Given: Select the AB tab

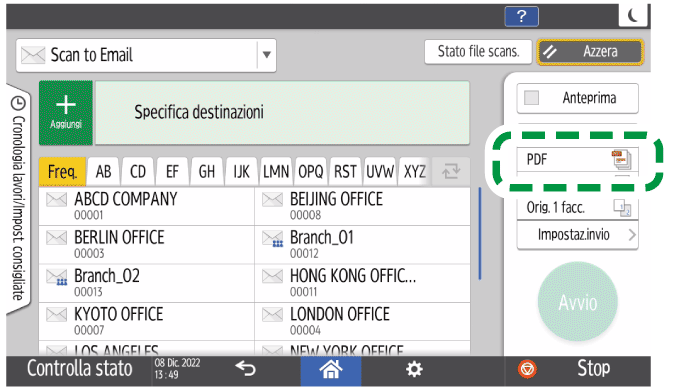Looking at the screenshot, I should click(x=103, y=172).
